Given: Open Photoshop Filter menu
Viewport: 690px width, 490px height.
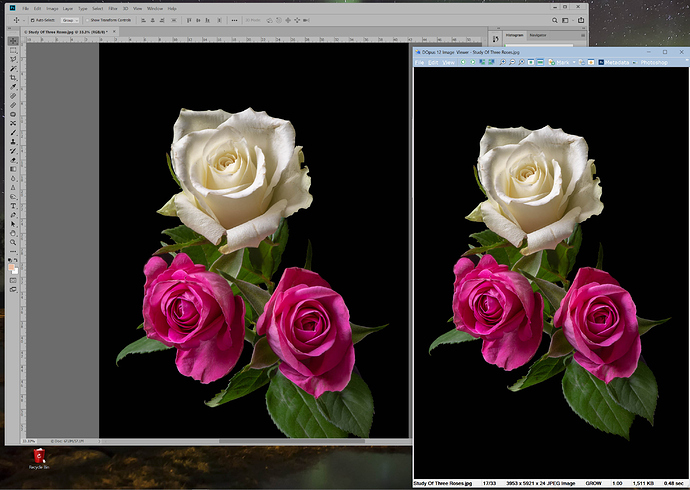Looking at the screenshot, I should click(x=113, y=8).
